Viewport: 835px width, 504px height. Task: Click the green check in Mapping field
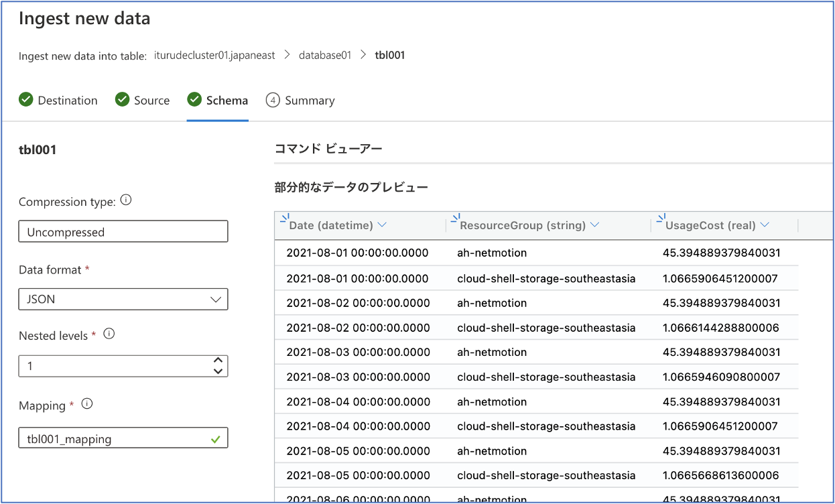[x=215, y=440]
